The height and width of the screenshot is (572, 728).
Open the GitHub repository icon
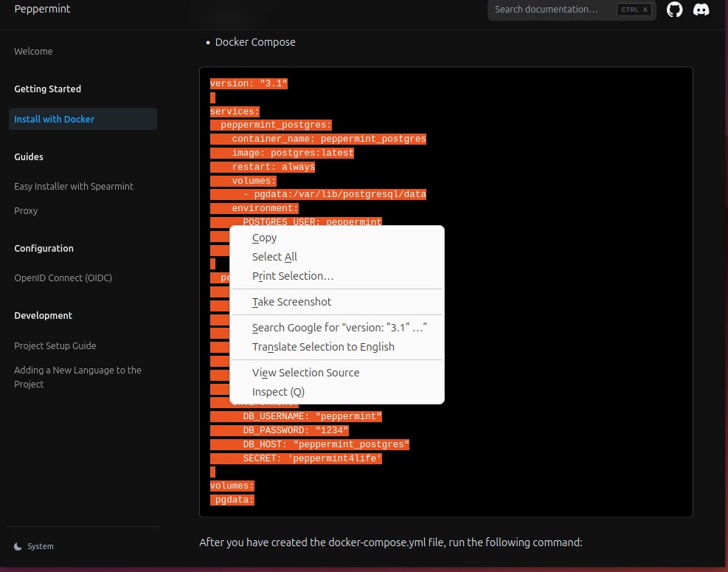click(674, 10)
